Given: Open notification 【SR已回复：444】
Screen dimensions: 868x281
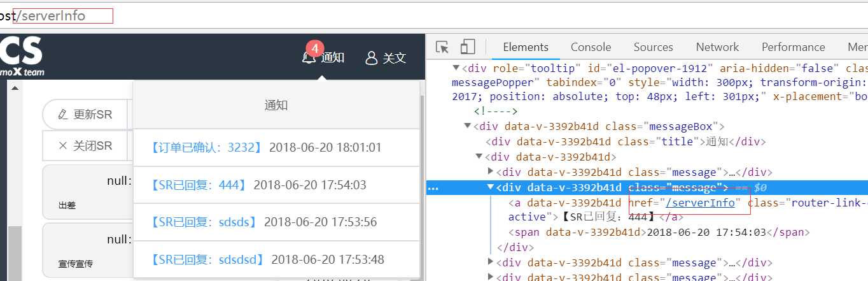Looking at the screenshot, I should tap(198, 185).
